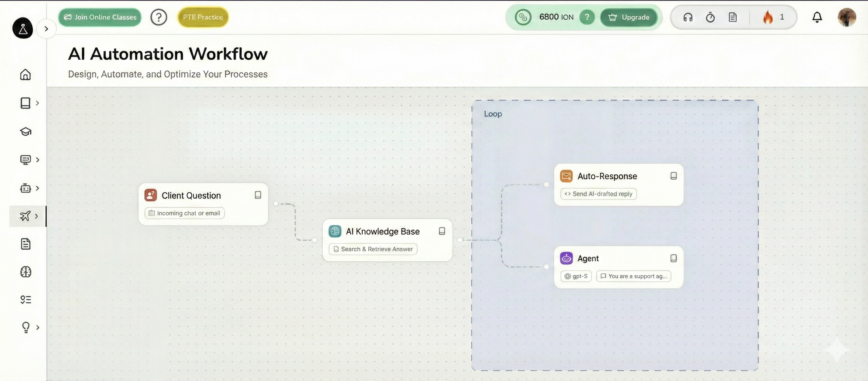868x381 pixels.
Task: Click the headphones icon in top bar
Action: [x=688, y=17]
